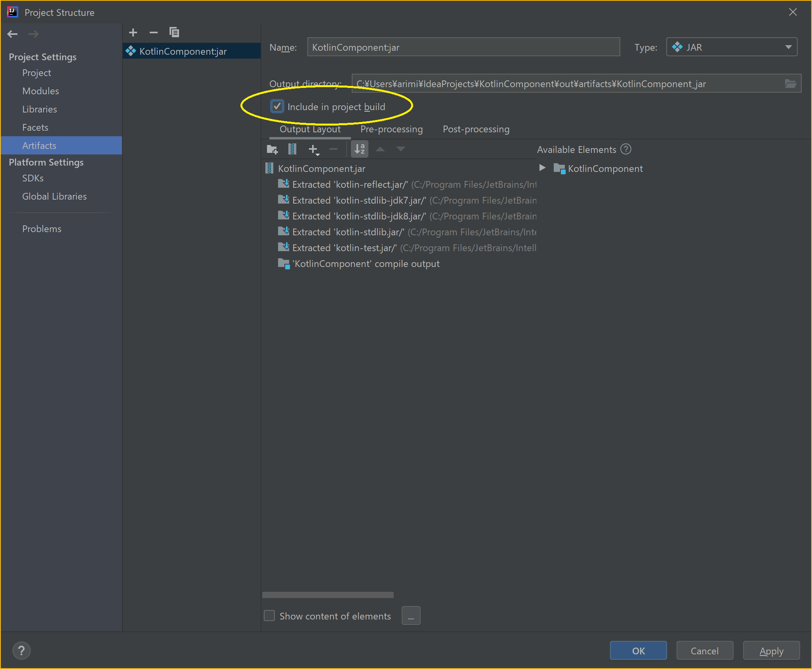Image resolution: width=812 pixels, height=669 pixels.
Task: Open the artifact Type dropdown
Action: click(x=731, y=47)
